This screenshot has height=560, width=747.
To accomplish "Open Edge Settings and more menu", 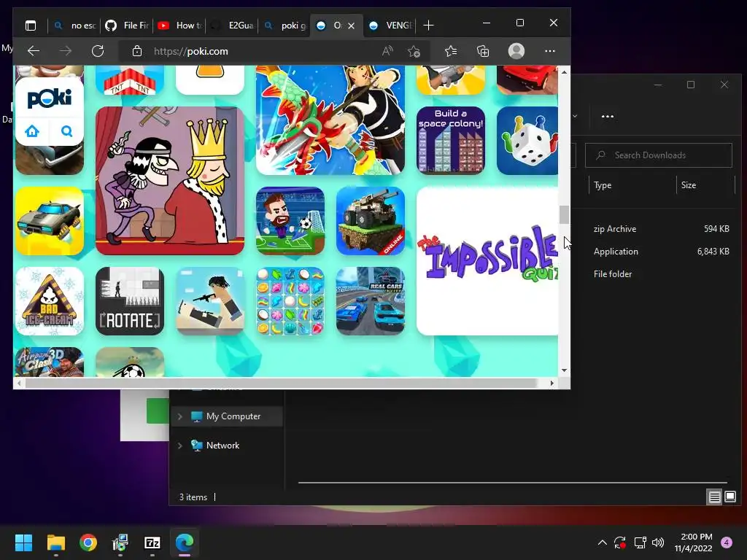I will [x=550, y=51].
